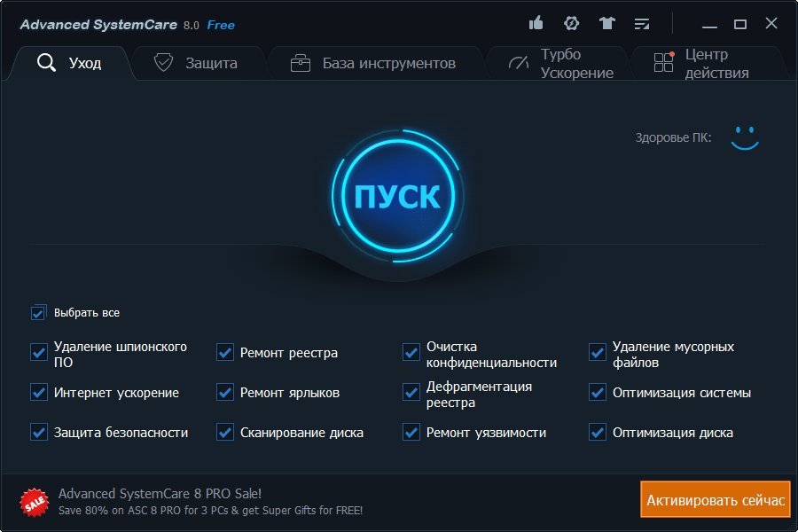The width and height of the screenshot is (798, 532).
Task: Open the Защита tab
Action: [199, 63]
